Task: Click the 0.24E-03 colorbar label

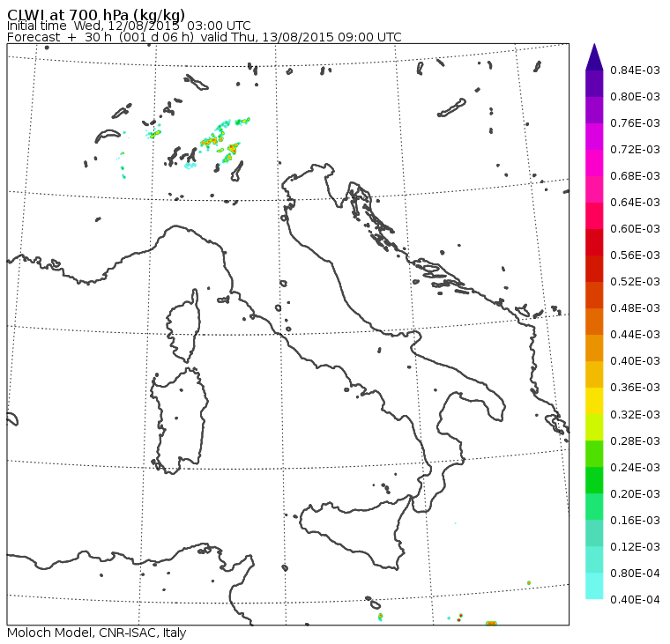Action: (x=635, y=468)
